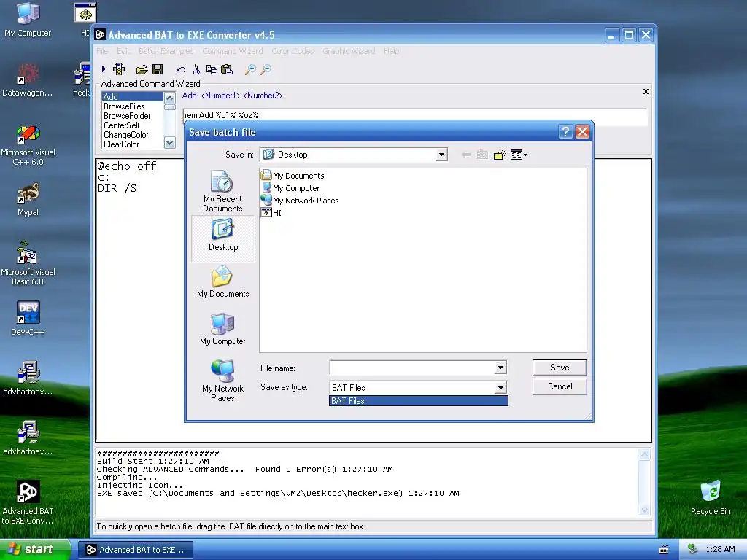Viewport: 747px width, 560px height.
Task: Open the Graphic Wizard menu
Action: click(x=349, y=51)
